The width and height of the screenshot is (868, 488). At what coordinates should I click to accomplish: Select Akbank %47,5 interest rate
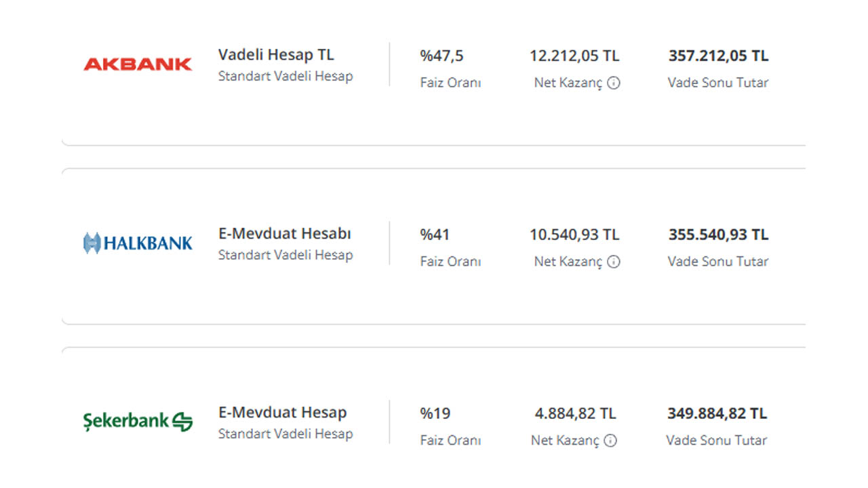[441, 56]
